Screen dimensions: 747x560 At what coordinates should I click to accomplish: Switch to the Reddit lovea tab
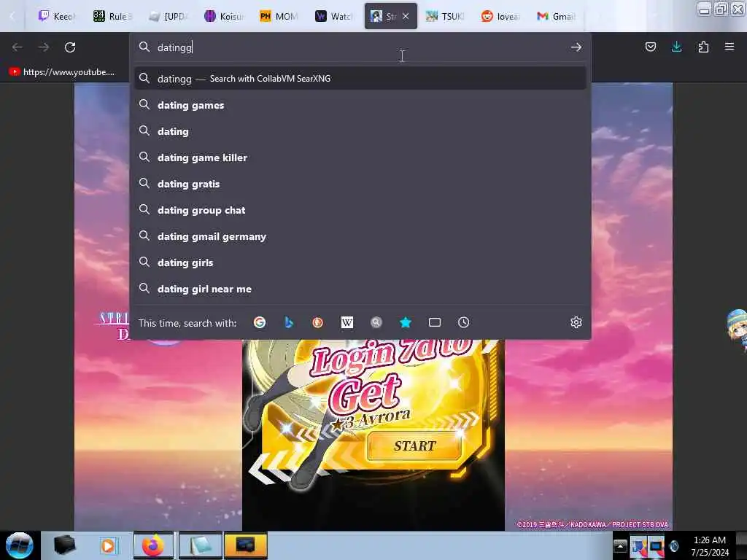[500, 16]
